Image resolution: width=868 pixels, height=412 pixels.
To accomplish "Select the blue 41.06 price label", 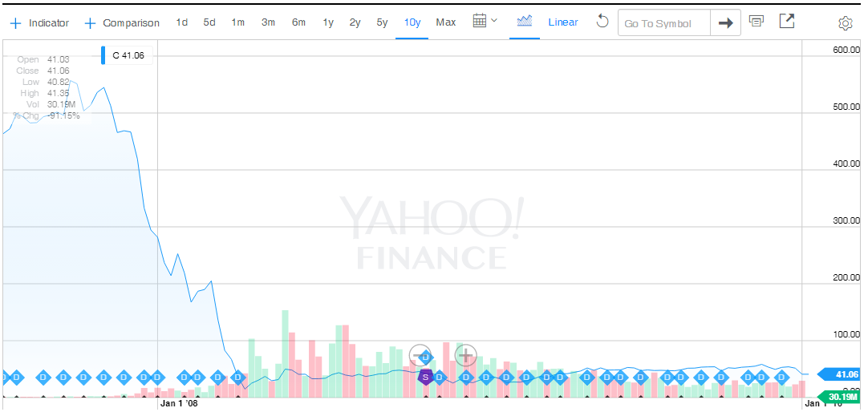I will [x=841, y=374].
